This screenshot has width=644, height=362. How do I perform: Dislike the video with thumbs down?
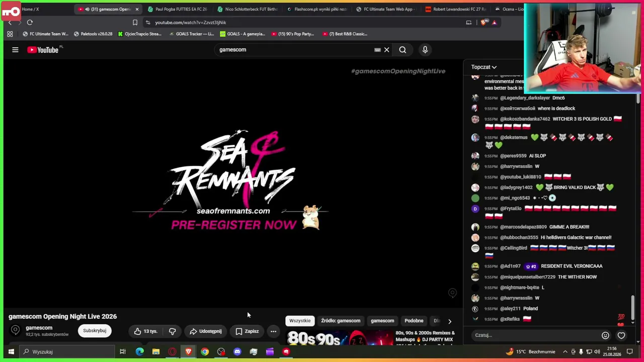[x=173, y=331]
